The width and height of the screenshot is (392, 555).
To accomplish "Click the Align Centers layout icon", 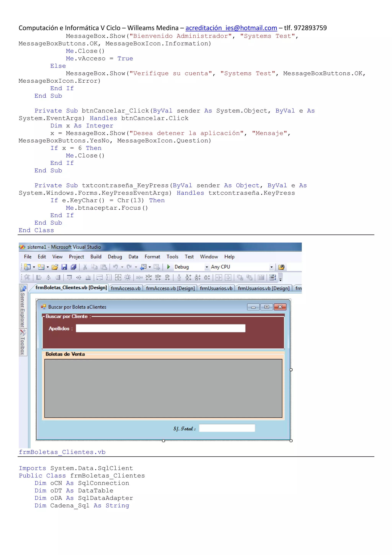I will (x=48, y=277).
